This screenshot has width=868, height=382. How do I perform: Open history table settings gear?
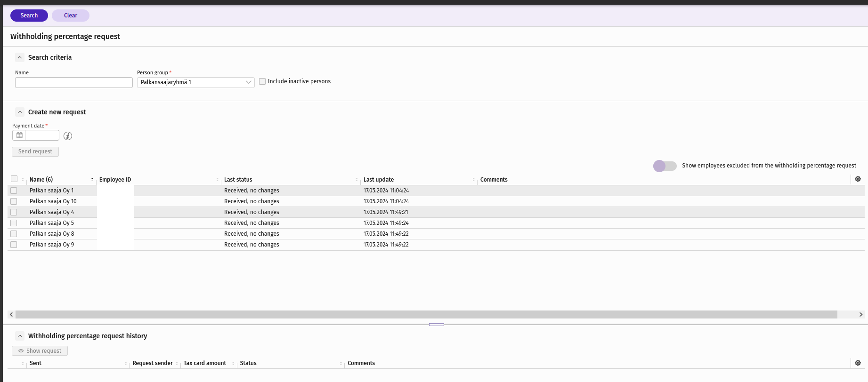click(858, 363)
